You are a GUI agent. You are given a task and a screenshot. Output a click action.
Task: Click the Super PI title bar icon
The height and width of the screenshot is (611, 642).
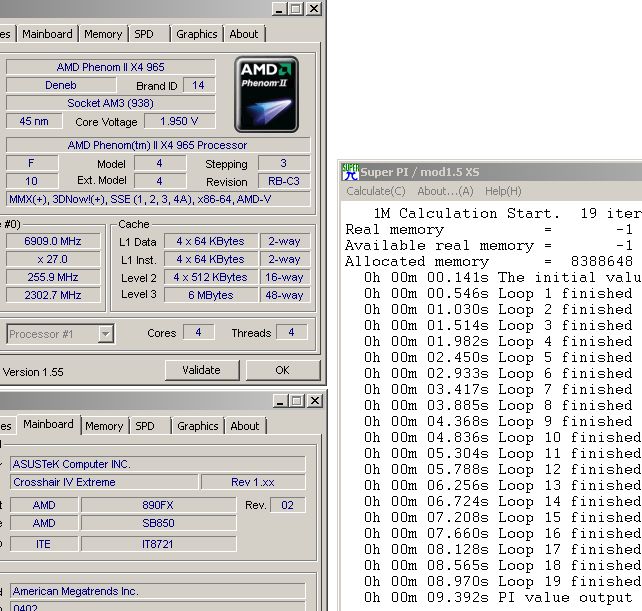point(350,171)
